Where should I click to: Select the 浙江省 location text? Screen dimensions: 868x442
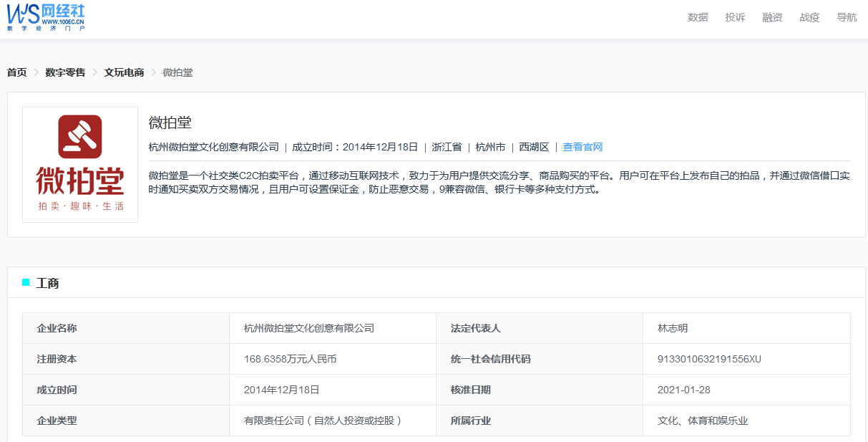coord(447,147)
